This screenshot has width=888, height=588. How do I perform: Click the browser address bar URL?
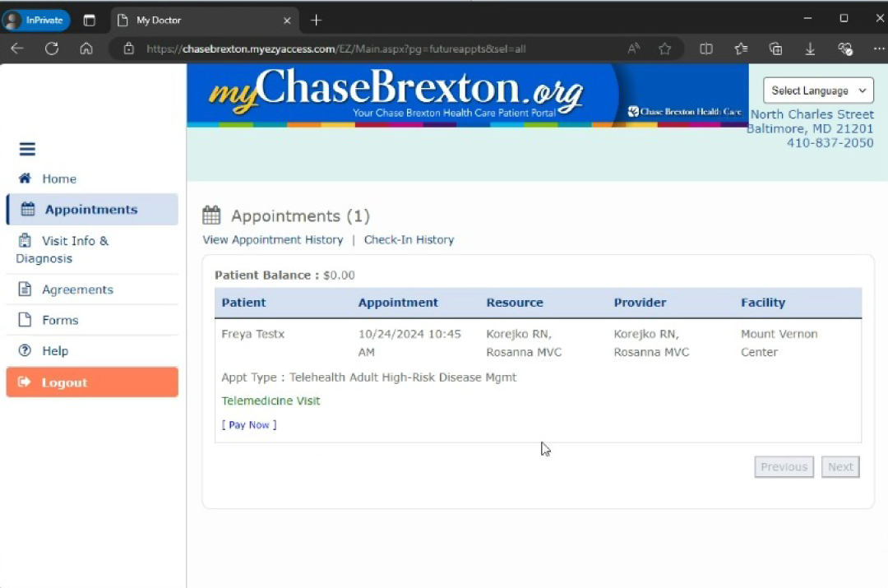pyautogui.click(x=335, y=49)
